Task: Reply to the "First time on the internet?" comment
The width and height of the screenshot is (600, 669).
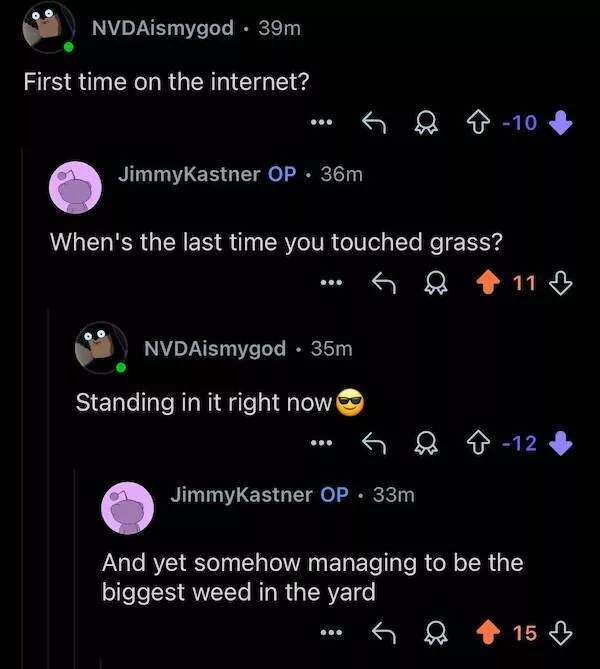Action: pyautogui.click(x=373, y=123)
